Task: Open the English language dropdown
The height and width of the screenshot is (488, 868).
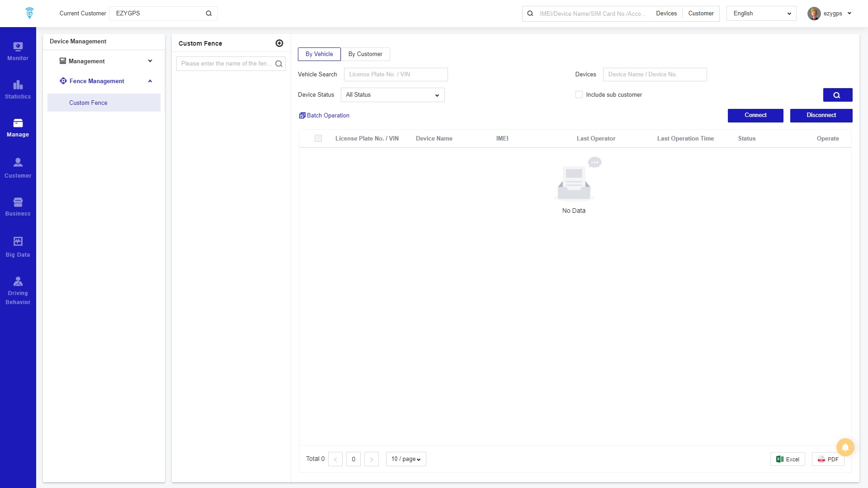Action: pyautogui.click(x=761, y=14)
